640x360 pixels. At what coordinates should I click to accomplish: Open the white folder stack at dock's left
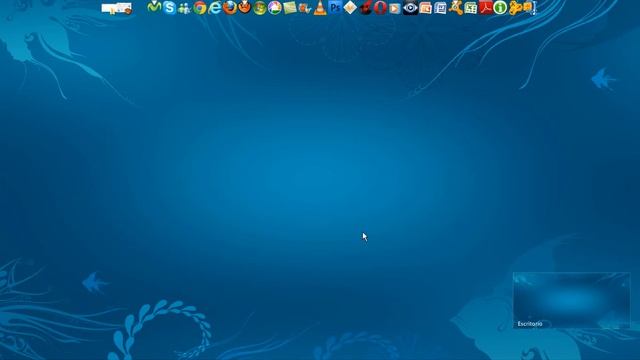coord(117,8)
